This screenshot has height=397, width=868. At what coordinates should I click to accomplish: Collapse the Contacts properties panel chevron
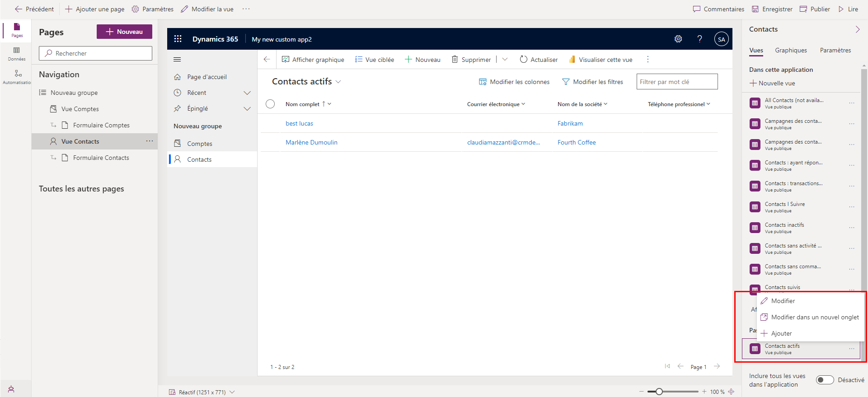click(x=857, y=29)
